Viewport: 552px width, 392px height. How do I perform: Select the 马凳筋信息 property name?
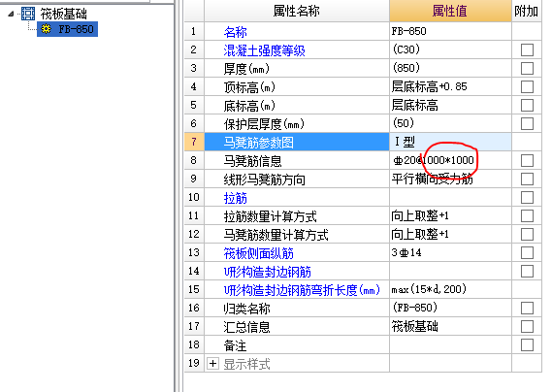[x=253, y=161]
